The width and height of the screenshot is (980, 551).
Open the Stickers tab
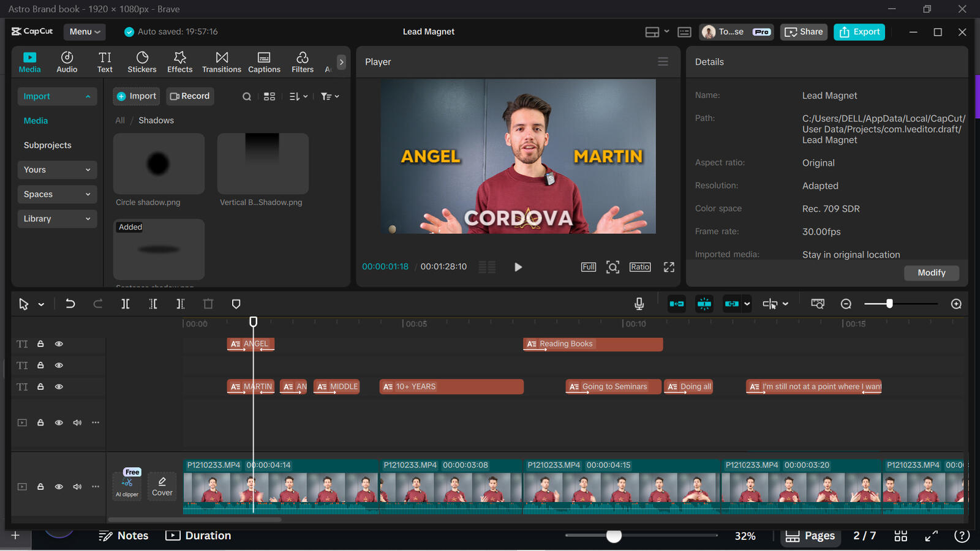[142, 62]
